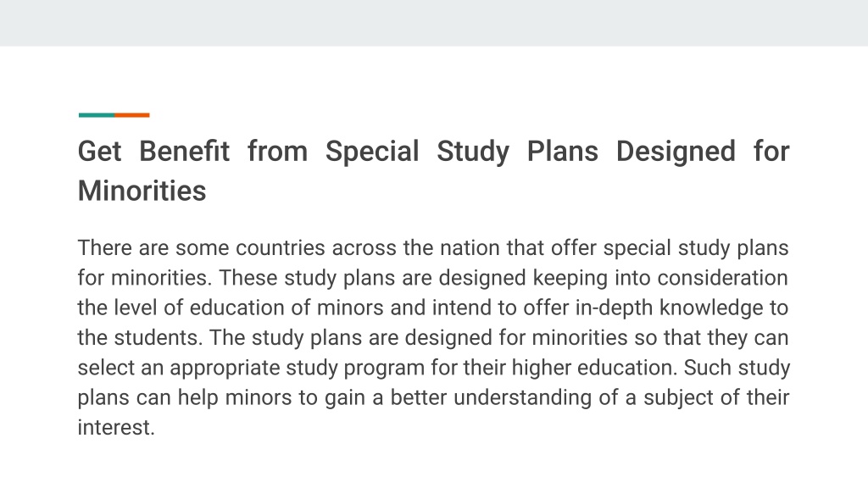
Task: Click the word 'appropriate' in the paragraph
Action: click(x=225, y=369)
